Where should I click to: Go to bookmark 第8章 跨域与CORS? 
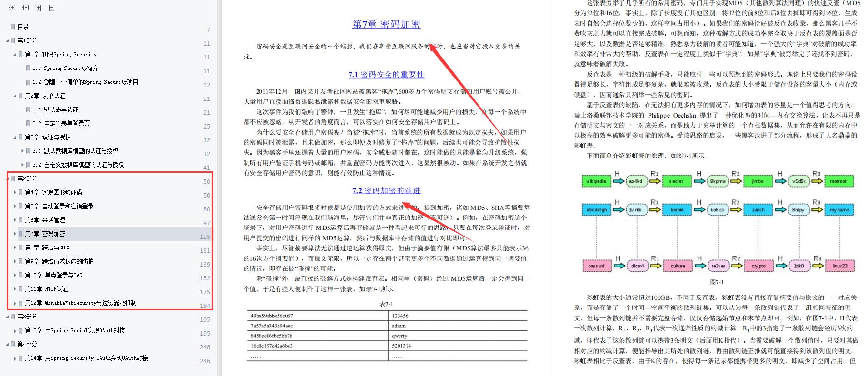[48, 247]
